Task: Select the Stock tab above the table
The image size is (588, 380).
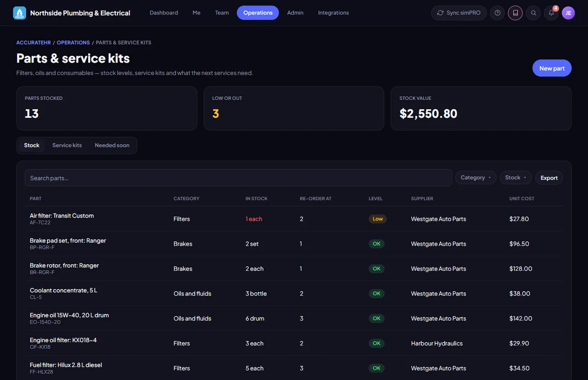Action: (32, 145)
